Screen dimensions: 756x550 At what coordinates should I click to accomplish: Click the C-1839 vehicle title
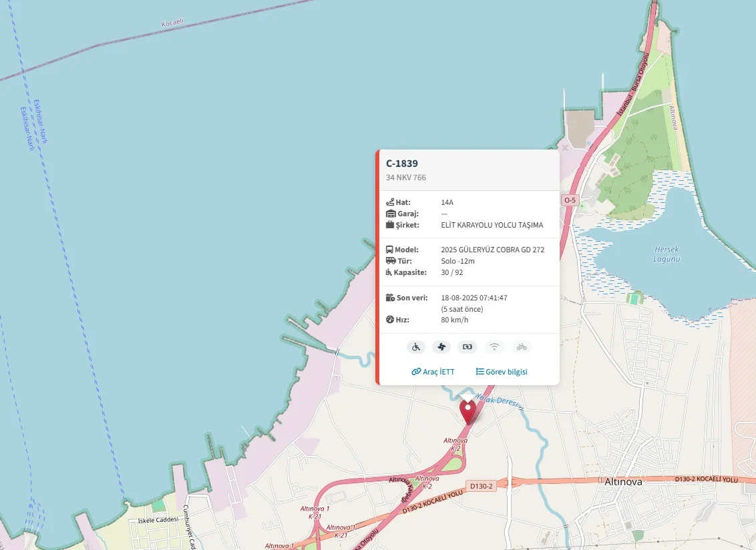(402, 164)
